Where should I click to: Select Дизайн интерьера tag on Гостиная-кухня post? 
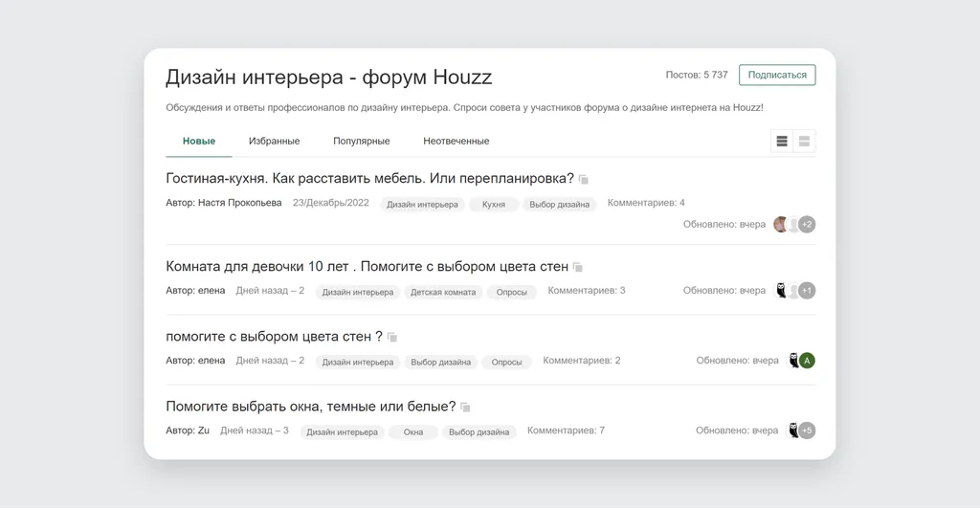tap(422, 205)
